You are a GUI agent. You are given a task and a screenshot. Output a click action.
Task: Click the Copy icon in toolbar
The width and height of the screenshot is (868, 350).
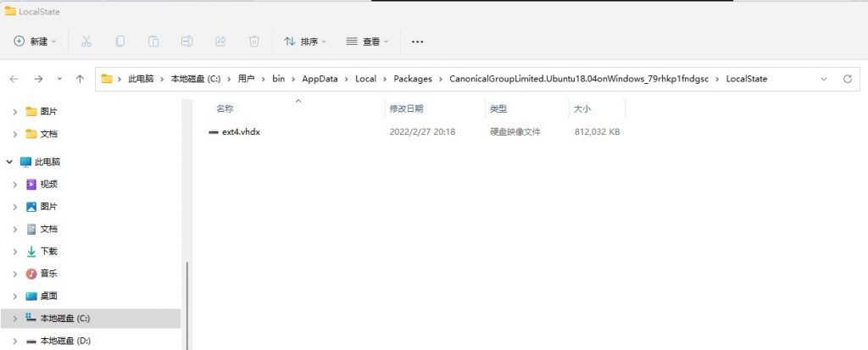point(120,41)
